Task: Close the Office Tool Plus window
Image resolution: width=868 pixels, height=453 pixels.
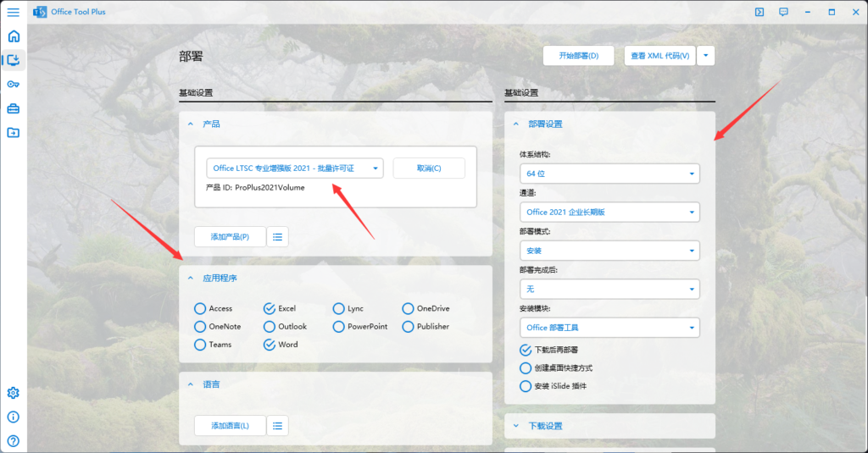Action: (855, 12)
